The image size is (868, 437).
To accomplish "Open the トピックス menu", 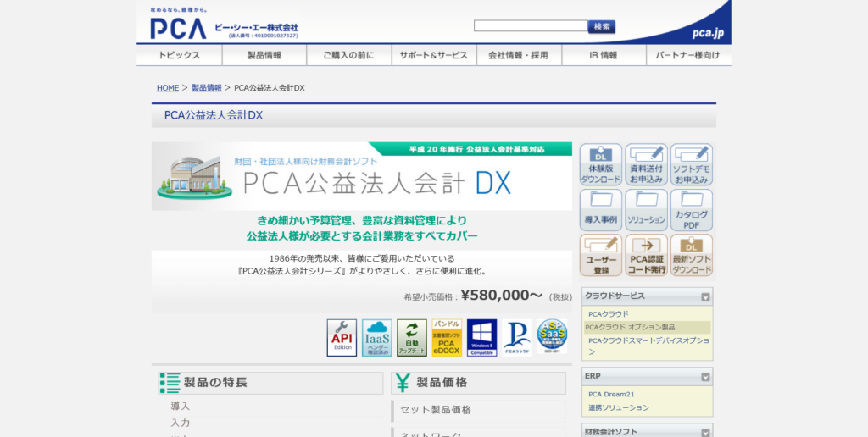I will [180, 55].
